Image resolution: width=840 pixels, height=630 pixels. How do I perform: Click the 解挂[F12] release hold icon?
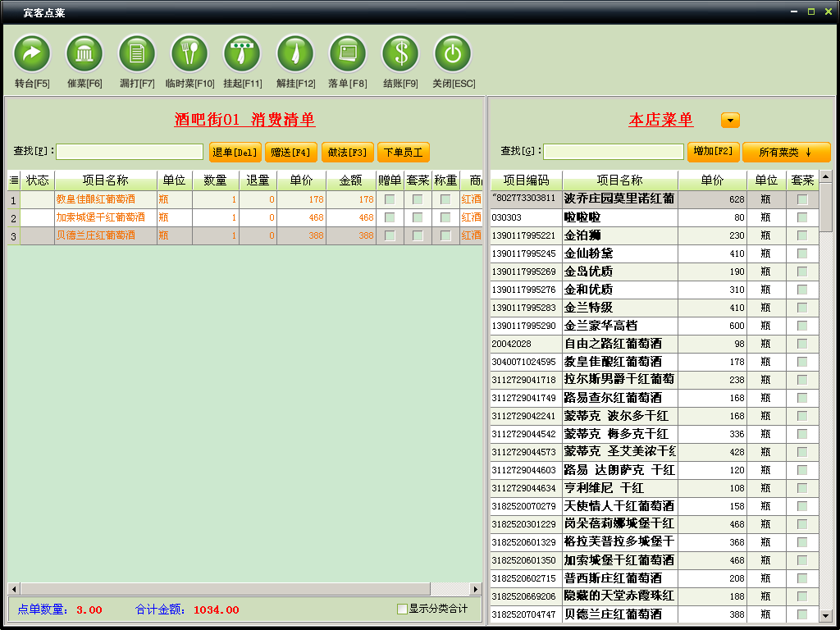295,54
